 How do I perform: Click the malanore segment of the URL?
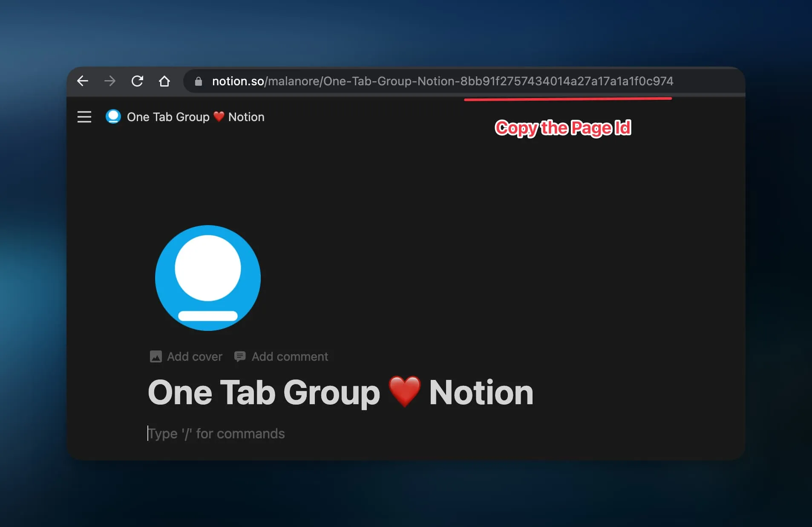pos(294,81)
